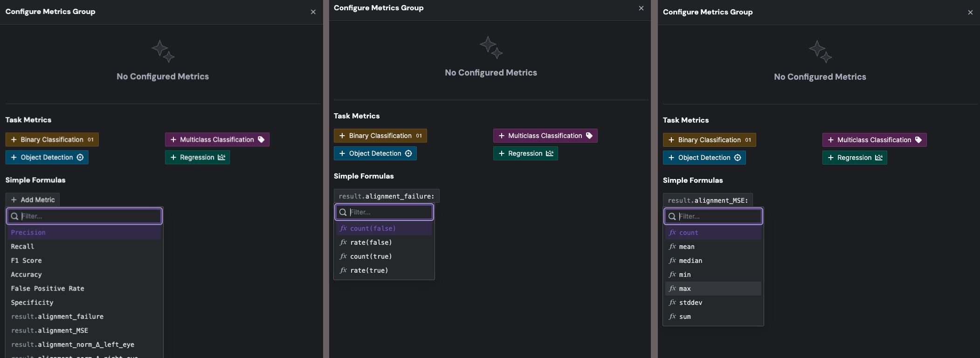Image resolution: width=980 pixels, height=358 pixels.
Task: Click the search icon in the right filter box
Action: point(672,216)
